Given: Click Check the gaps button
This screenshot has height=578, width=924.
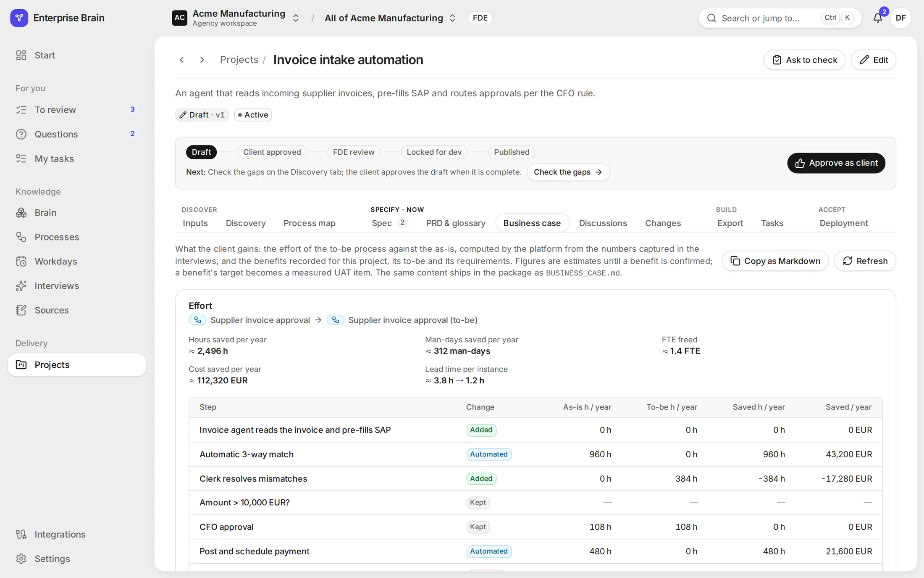Looking at the screenshot, I should (x=568, y=172).
